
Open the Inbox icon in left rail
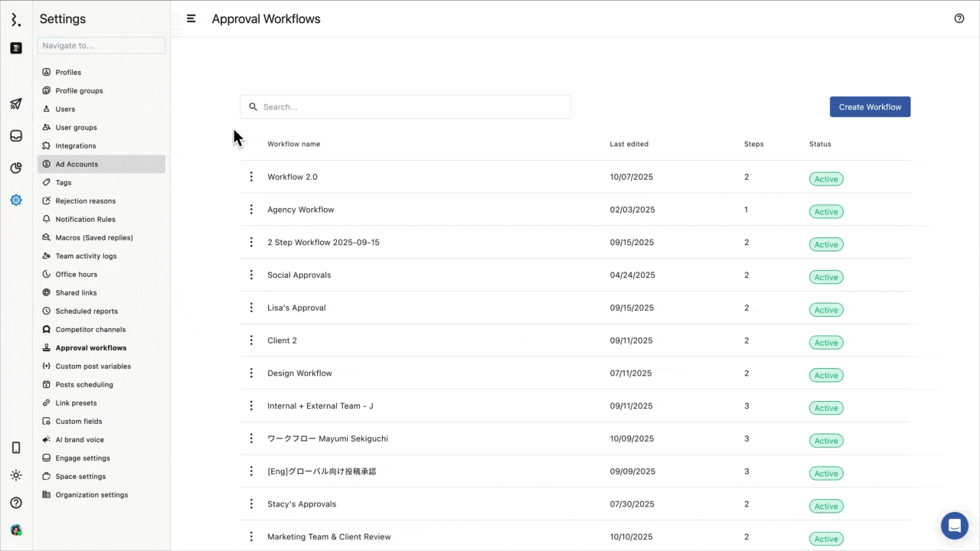coord(16,136)
